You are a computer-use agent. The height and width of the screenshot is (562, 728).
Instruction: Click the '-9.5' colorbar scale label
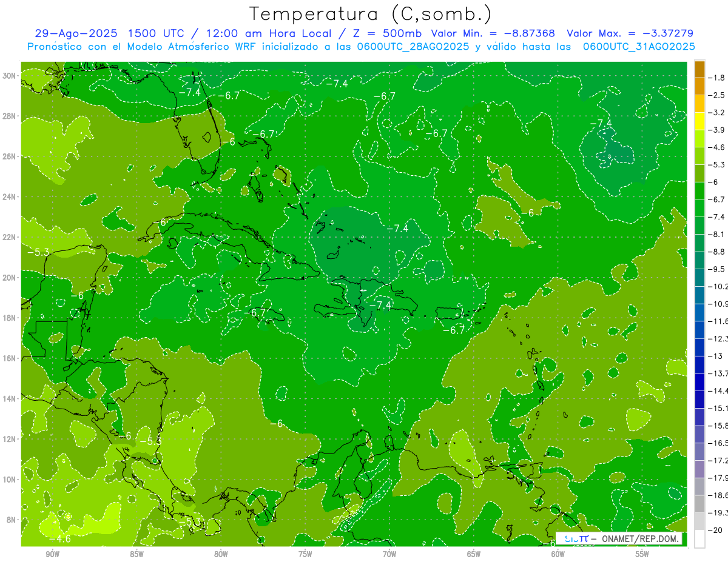pyautogui.click(x=718, y=269)
